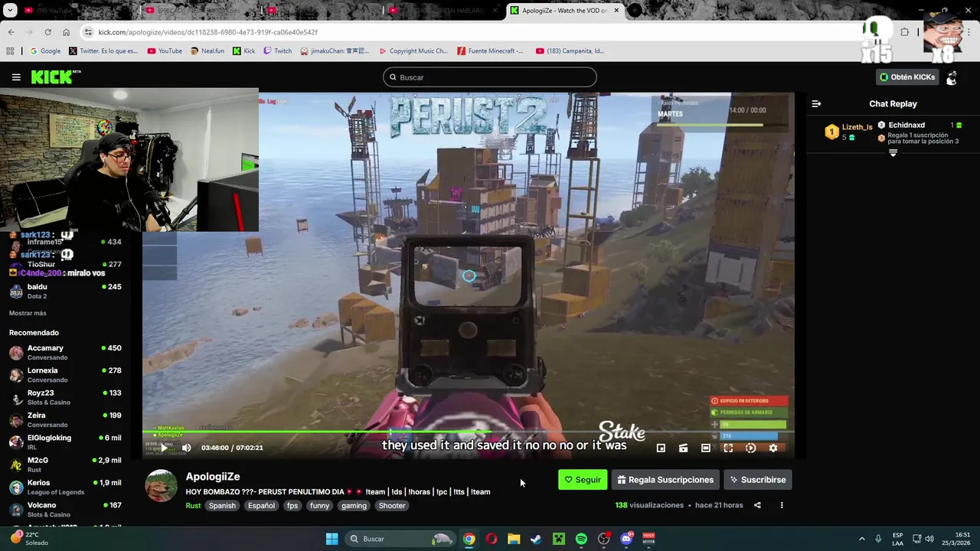Open the Copyright Music Ch... bookmark
The width and height of the screenshot is (980, 551).
coord(413,51)
